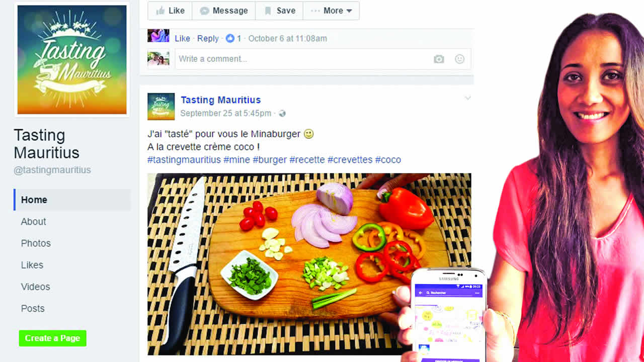The height and width of the screenshot is (362, 644).
Task: Click the Like button with thumbs-up icon
Action: click(170, 11)
